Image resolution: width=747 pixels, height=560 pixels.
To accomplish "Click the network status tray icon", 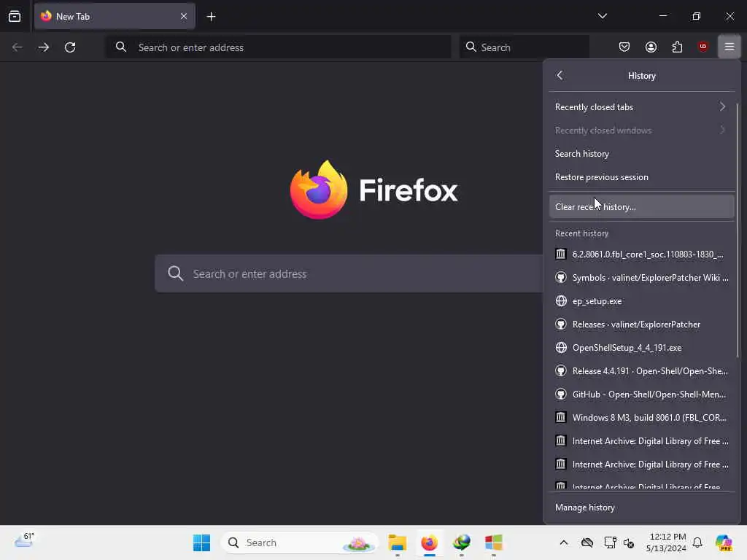I will 610,542.
